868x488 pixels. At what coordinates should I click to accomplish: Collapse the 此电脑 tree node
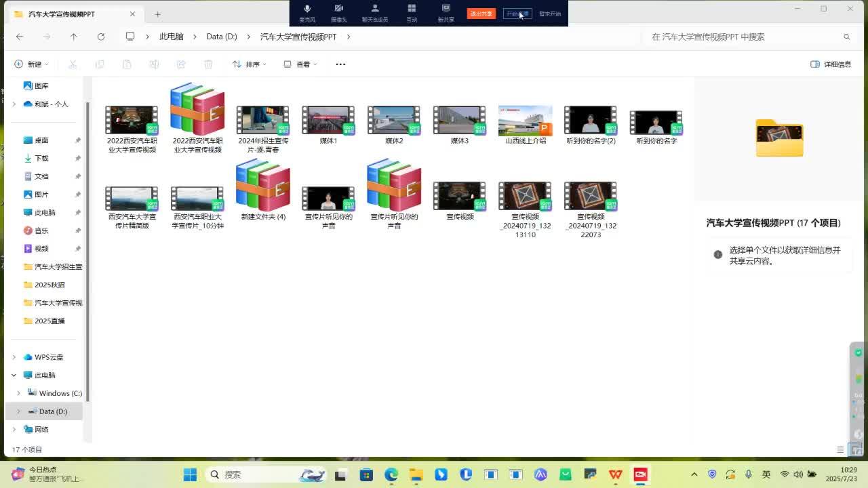tap(14, 375)
